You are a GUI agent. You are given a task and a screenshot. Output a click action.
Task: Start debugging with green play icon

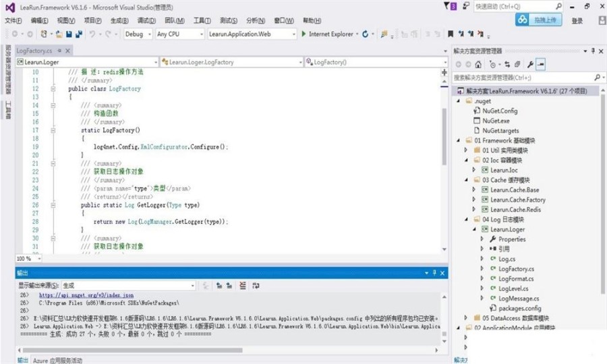pyautogui.click(x=303, y=34)
